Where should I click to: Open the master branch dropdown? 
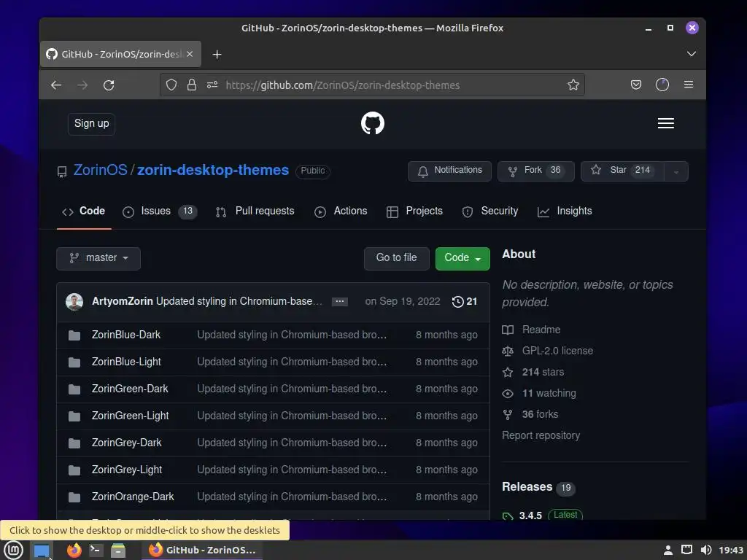(x=98, y=258)
